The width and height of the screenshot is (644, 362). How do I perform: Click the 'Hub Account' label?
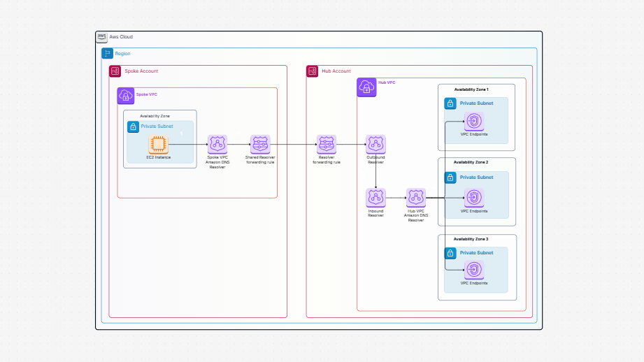coord(336,71)
